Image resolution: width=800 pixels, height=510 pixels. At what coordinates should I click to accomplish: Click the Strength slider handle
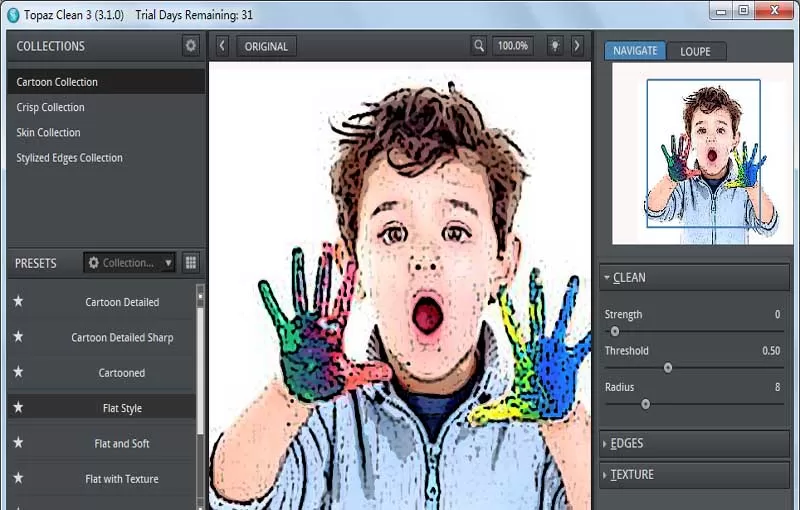pyautogui.click(x=615, y=332)
